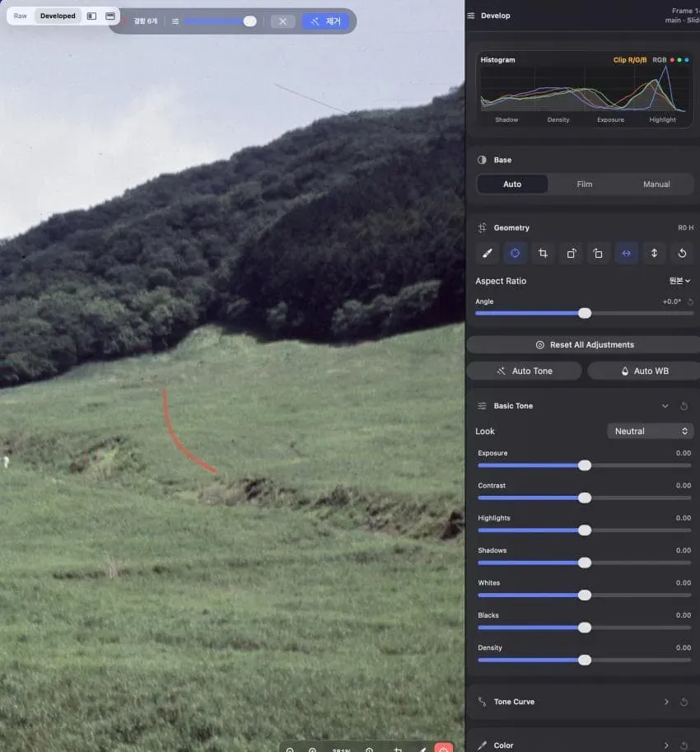Screen dimensions: 700x752
Task: Rotate the image clockwise
Action: (571, 253)
